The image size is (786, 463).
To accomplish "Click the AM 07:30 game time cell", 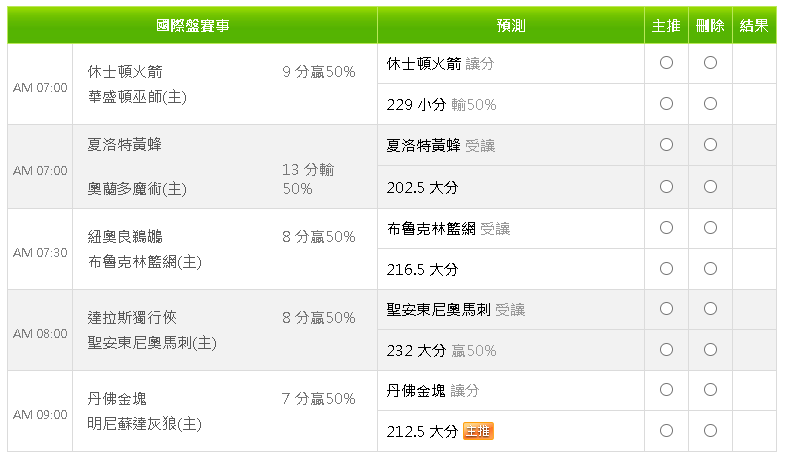I will pyautogui.click(x=40, y=252).
